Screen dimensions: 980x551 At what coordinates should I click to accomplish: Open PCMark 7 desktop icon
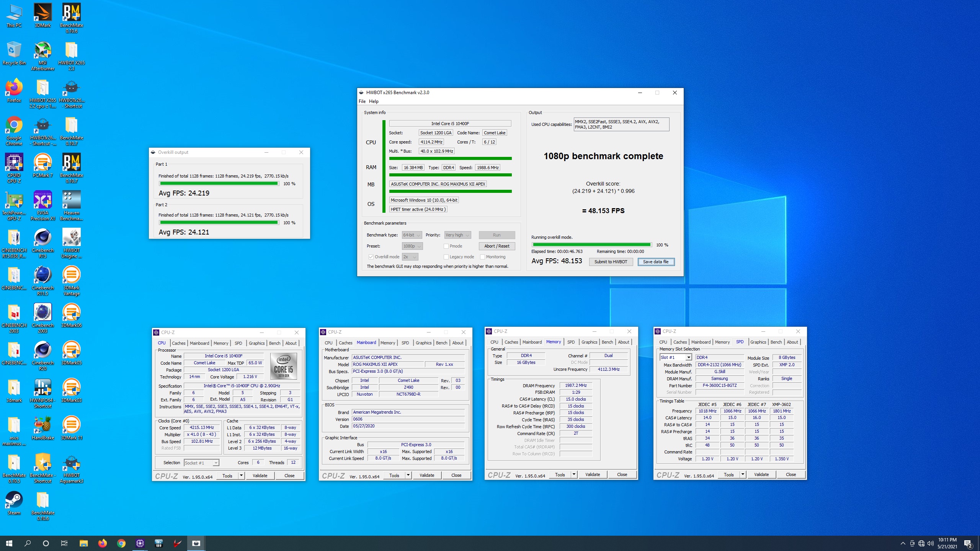42,166
